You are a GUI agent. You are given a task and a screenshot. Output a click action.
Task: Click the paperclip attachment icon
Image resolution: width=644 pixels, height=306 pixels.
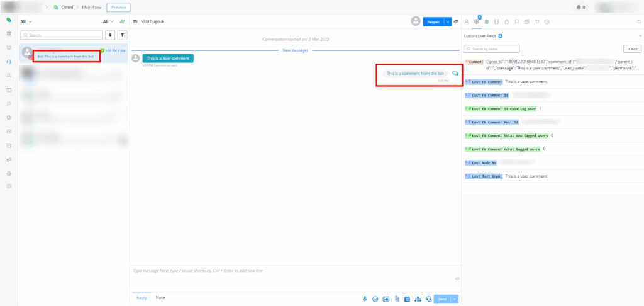click(397, 298)
